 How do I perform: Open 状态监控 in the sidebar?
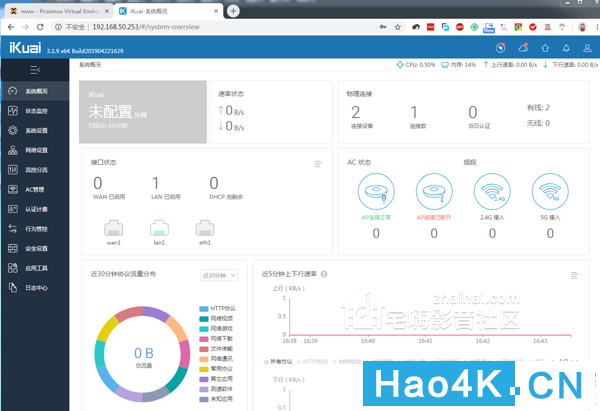[35, 111]
